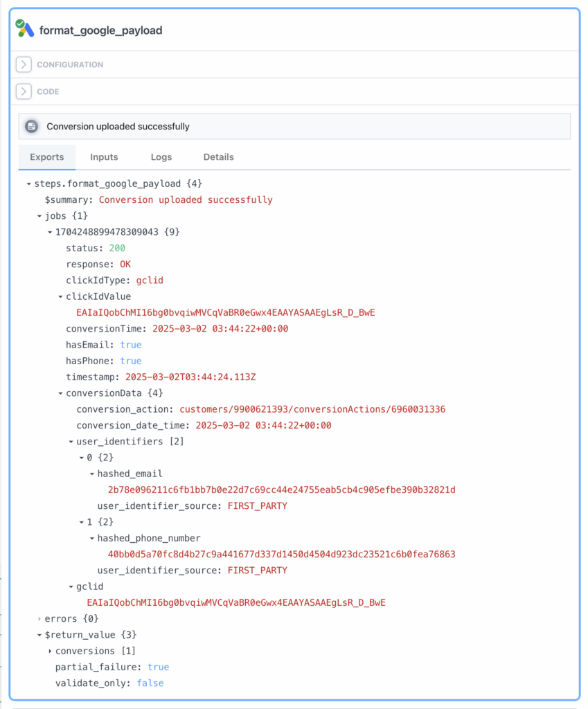Switch to the Inputs tab
Screen dimensions: 588x709
coord(104,157)
